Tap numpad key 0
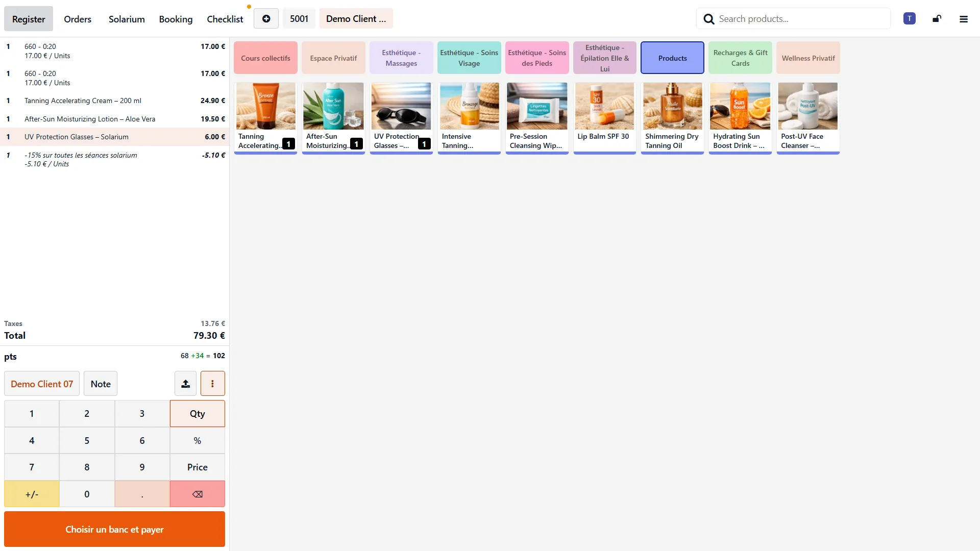Viewport: 980px width, 551px height. pyautogui.click(x=87, y=494)
